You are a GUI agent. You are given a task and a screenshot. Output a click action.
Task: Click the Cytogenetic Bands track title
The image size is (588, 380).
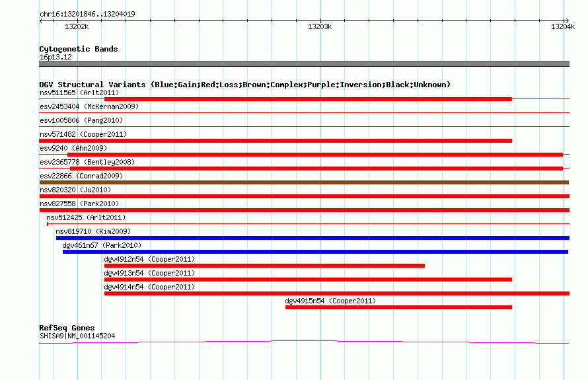(x=79, y=49)
